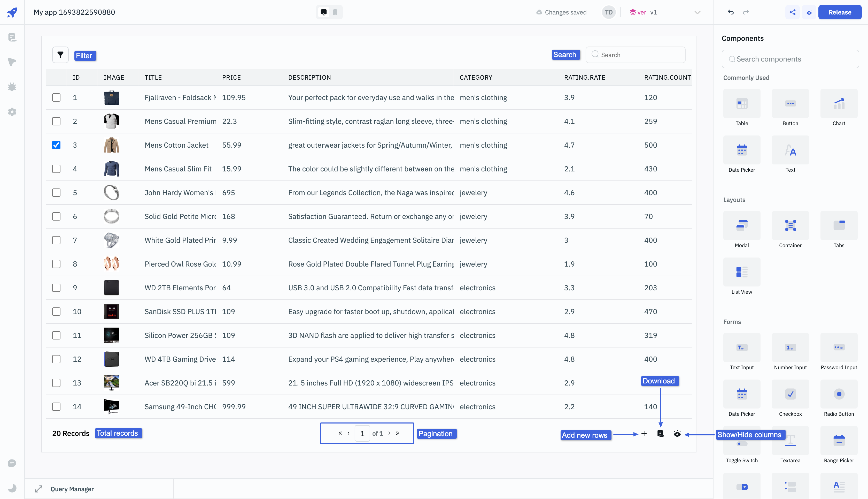868x499 pixels.
Task: Go to next page in pagination
Action: click(389, 433)
